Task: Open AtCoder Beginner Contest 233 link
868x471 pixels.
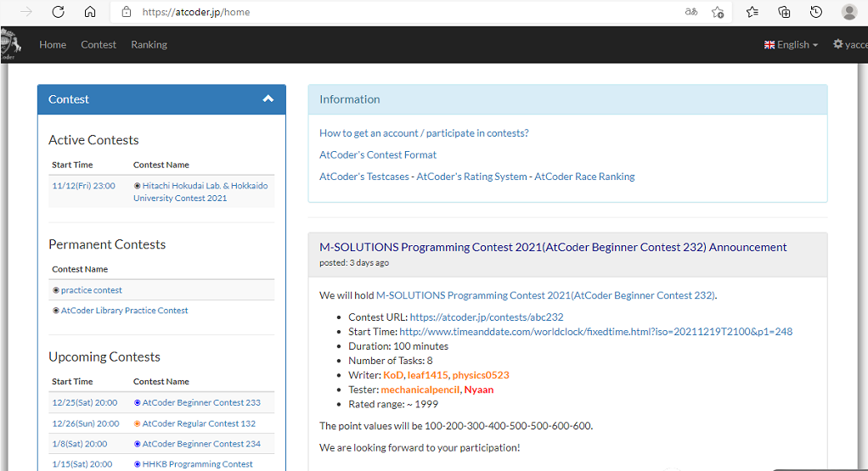Action: coord(201,402)
